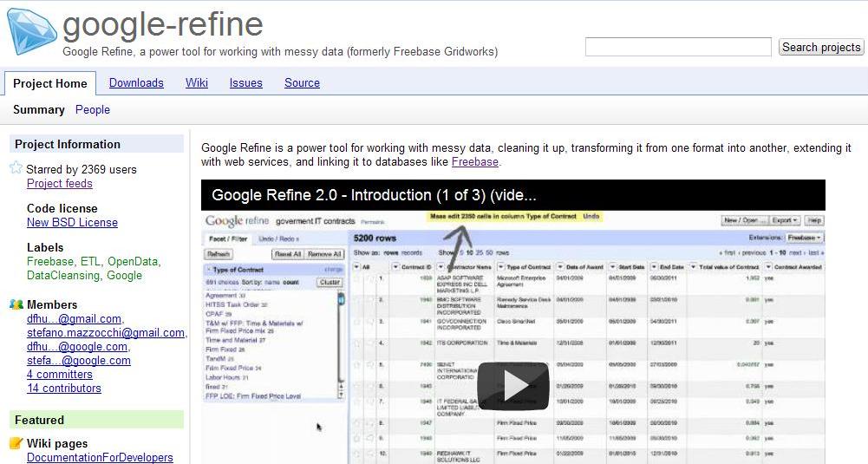Open the 4 committers link
The image size is (868, 464).
(x=60, y=375)
